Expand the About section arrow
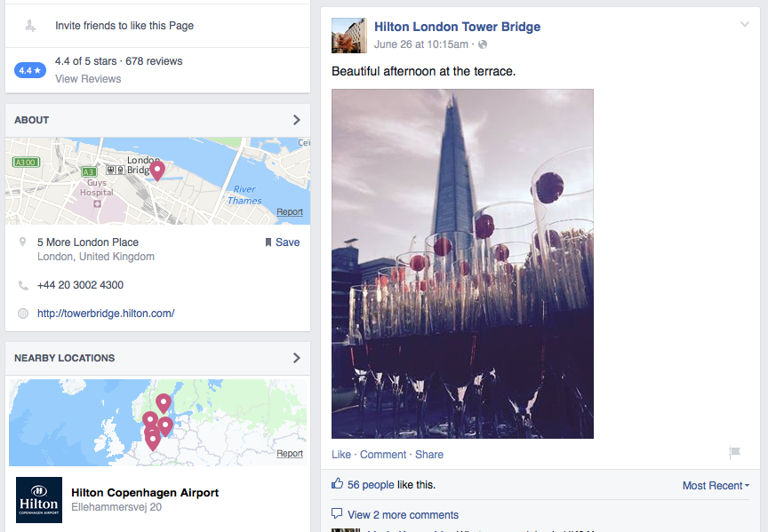 coord(297,120)
